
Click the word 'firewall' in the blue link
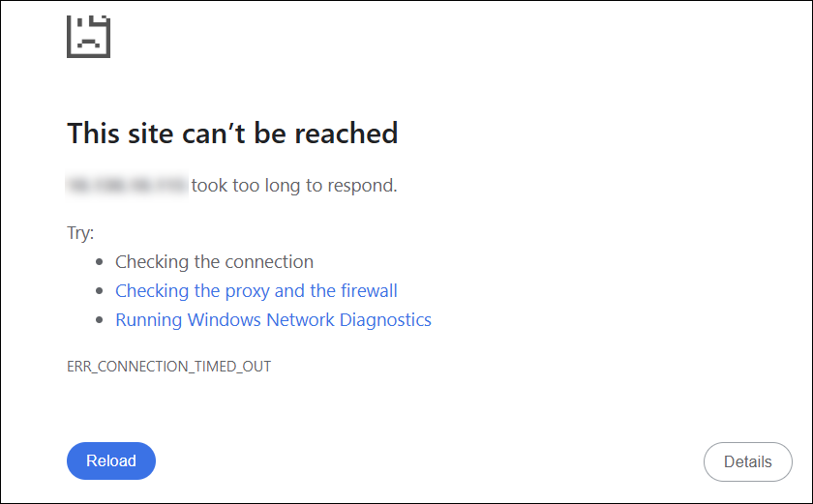(368, 290)
